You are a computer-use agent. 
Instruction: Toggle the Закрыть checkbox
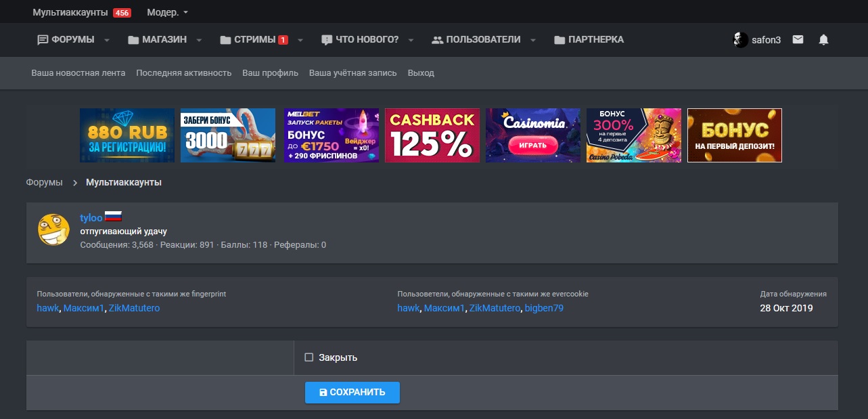coord(309,357)
